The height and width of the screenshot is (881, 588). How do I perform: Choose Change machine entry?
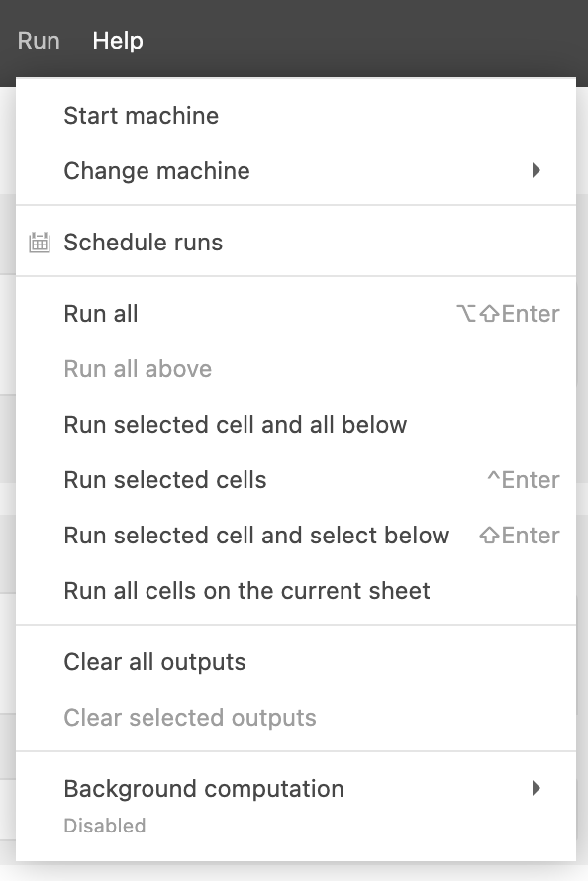(x=296, y=171)
